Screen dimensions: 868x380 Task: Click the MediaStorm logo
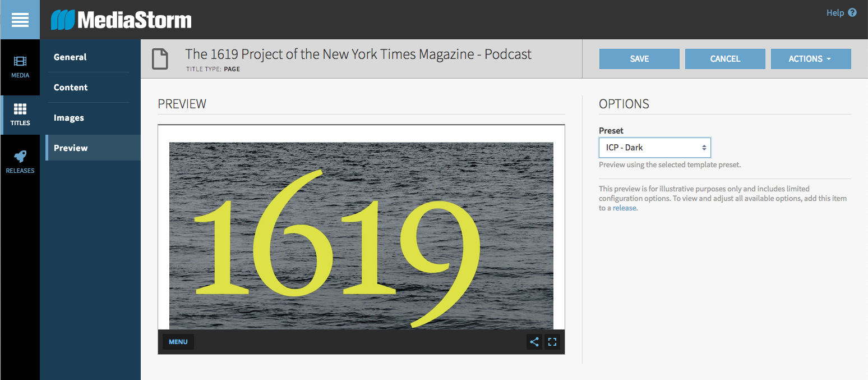[121, 20]
